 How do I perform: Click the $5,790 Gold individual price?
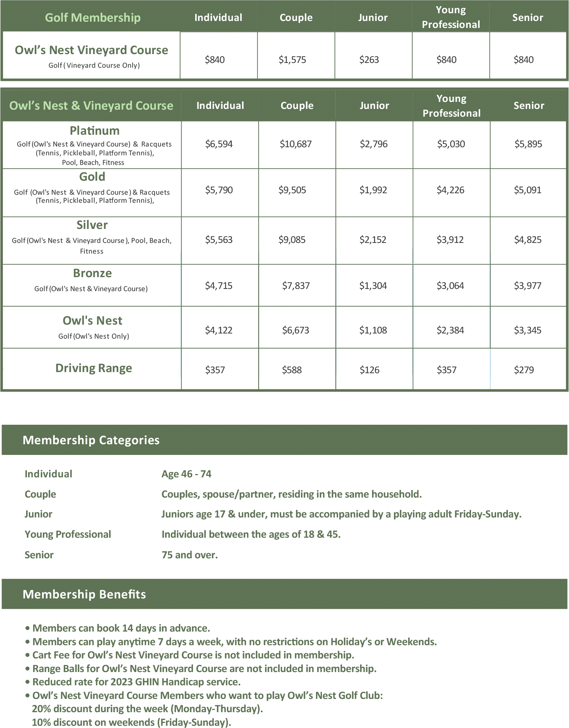pos(219,190)
